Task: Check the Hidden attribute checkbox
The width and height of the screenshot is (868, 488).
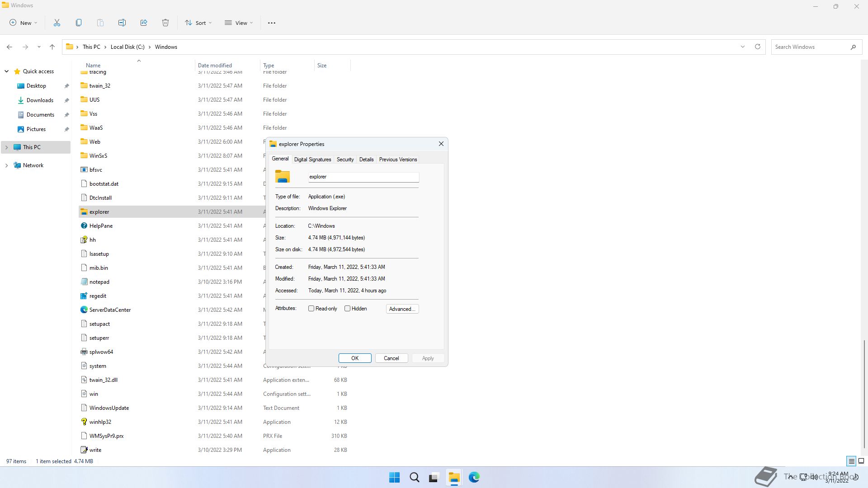Action: (x=348, y=309)
